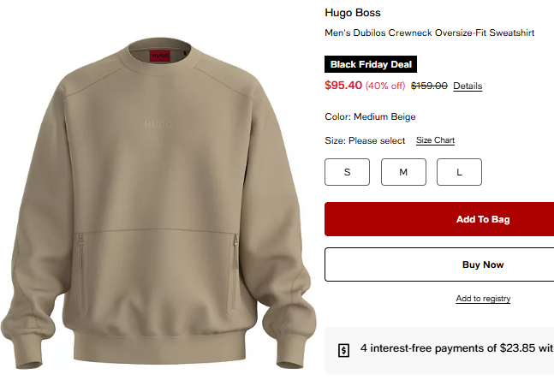
Task: Click the dollar payment icon
Action: point(343,350)
